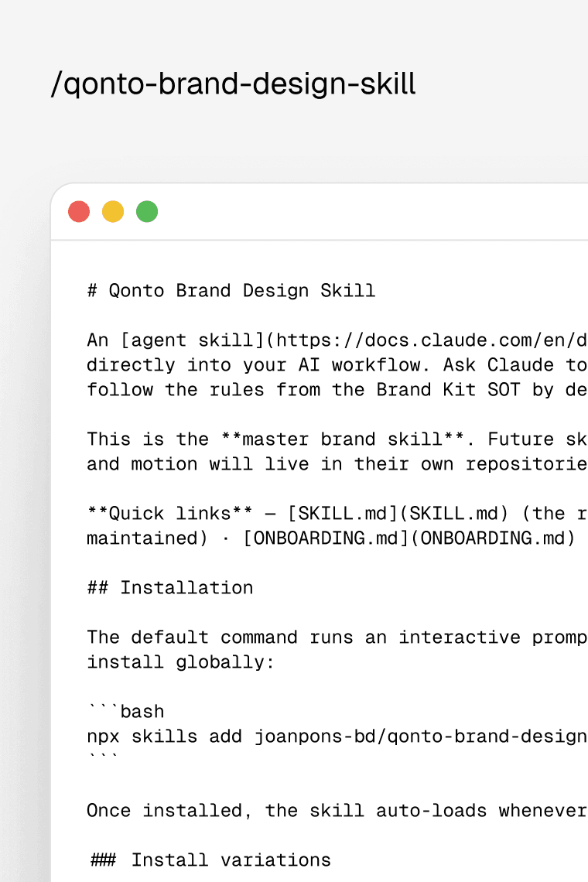Click 'The default command runs an interactive' line
This screenshot has width=588, height=882.
(337, 638)
